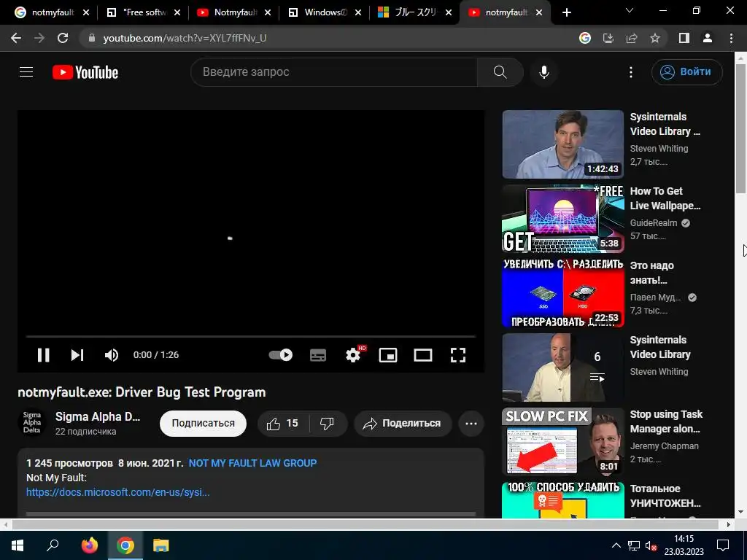Subscribe using the Подписаться button
Image resolution: width=747 pixels, height=560 pixels.
point(203,424)
